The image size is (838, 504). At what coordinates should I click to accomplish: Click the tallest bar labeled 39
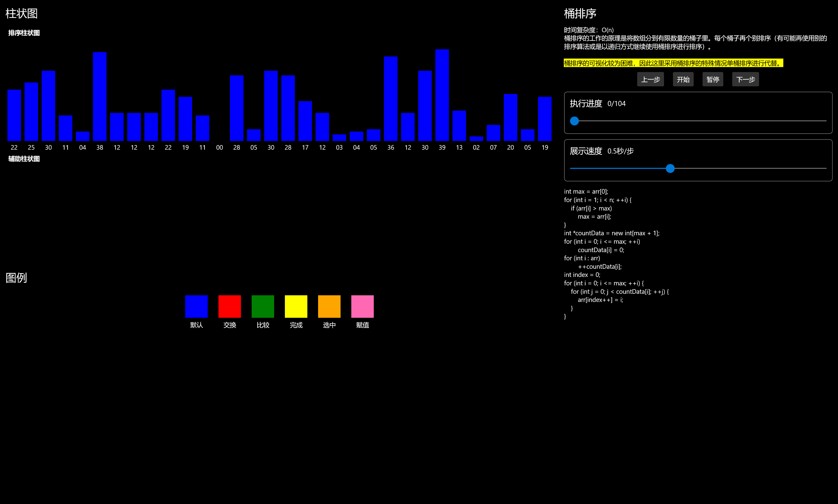tap(442, 95)
